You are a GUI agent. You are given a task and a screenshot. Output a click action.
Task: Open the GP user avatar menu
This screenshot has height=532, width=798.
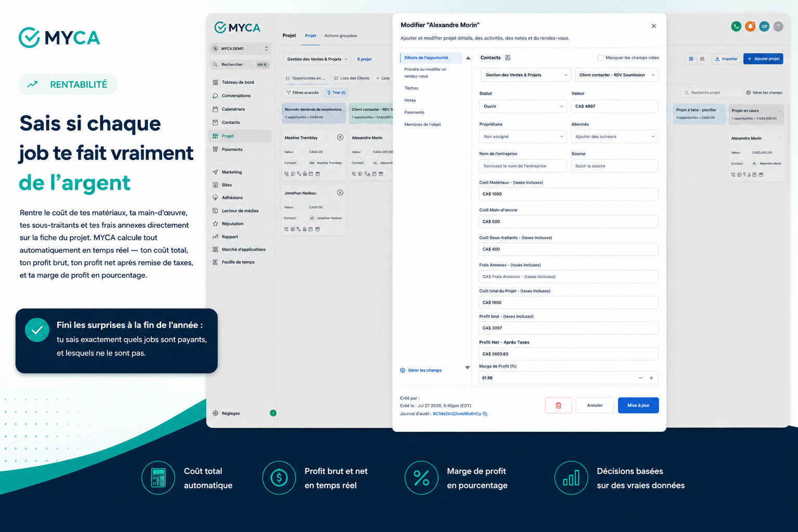pos(764,26)
